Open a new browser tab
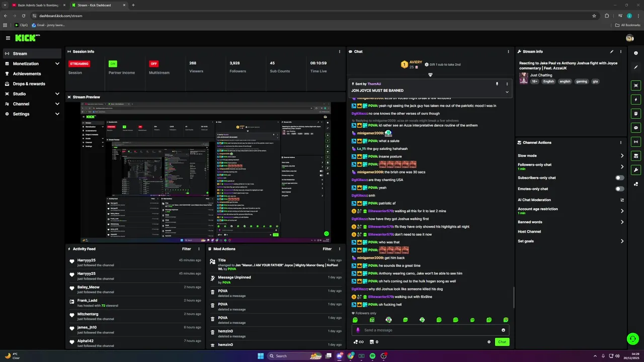This screenshot has width=644, height=362. click(133, 5)
